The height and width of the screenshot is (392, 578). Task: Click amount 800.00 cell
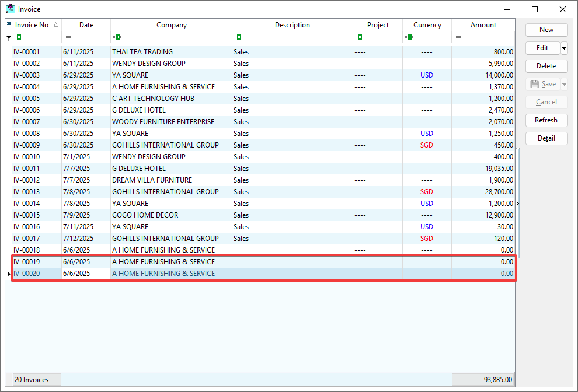click(x=503, y=52)
